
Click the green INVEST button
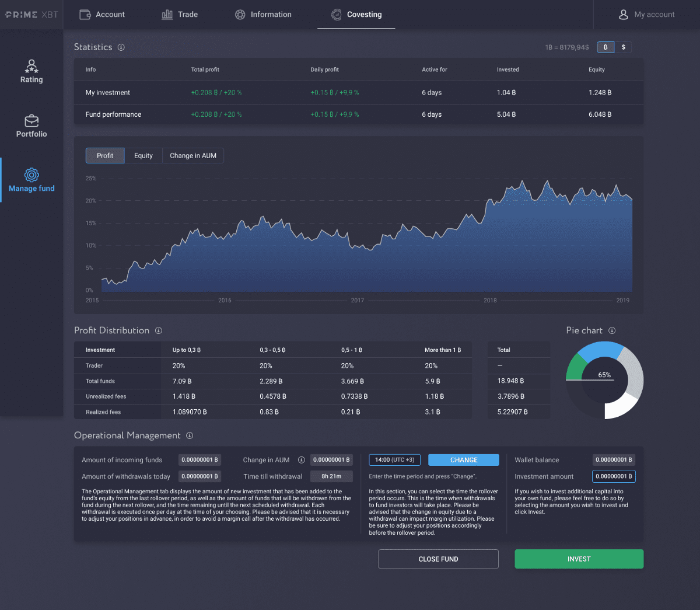pyautogui.click(x=579, y=559)
